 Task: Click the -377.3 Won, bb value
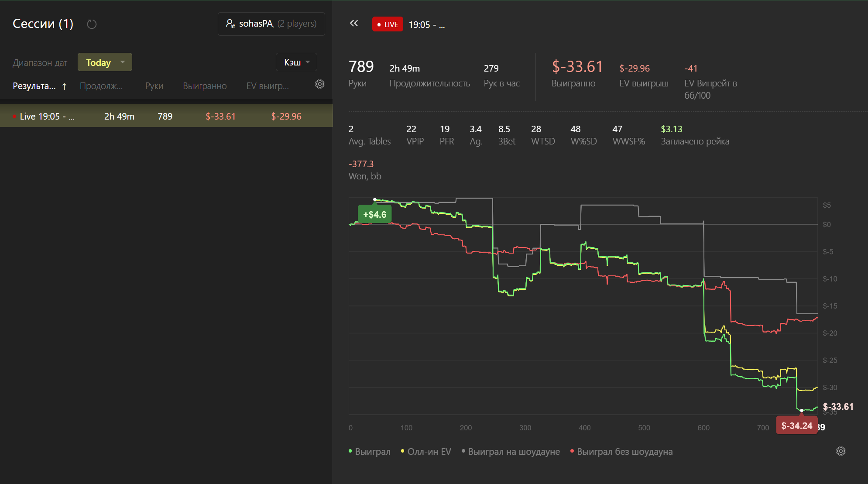tap(361, 164)
